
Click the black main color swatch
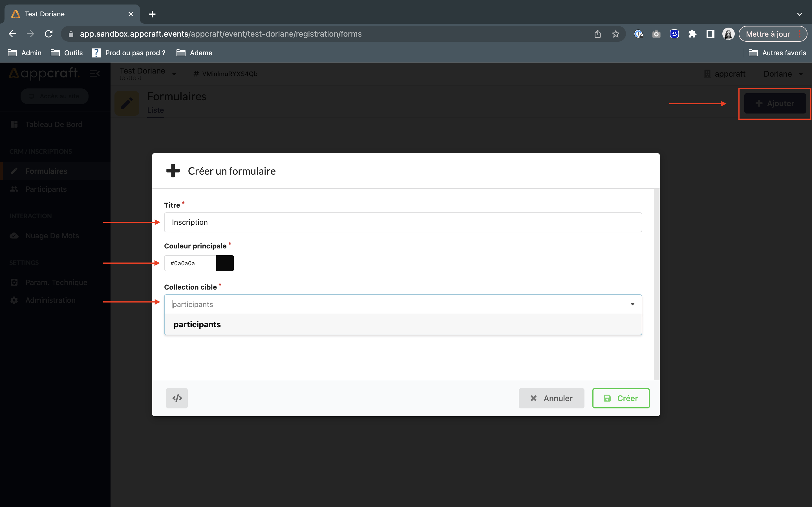(225, 263)
